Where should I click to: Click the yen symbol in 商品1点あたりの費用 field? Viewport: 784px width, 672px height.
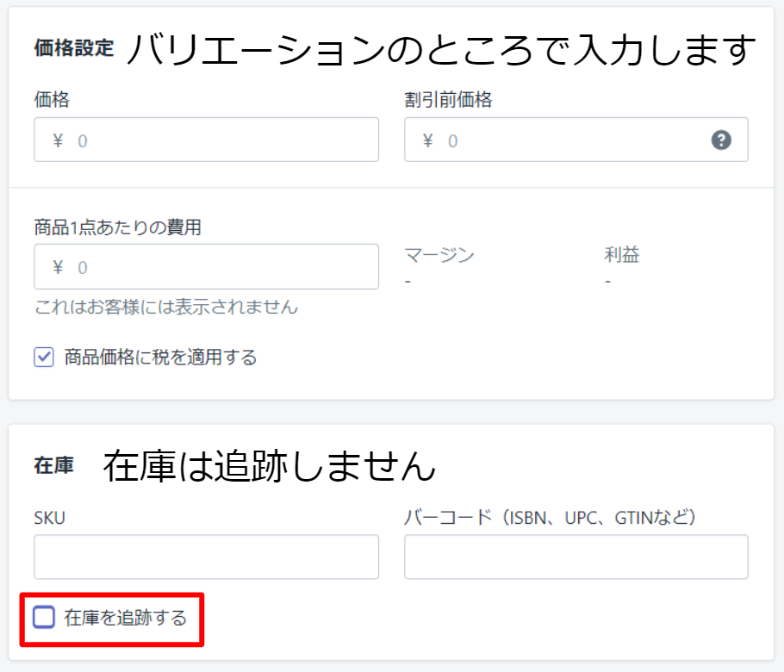point(58,267)
